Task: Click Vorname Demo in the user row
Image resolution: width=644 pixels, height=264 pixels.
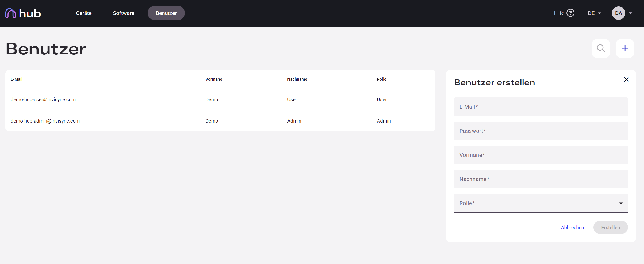Action: 212,100
